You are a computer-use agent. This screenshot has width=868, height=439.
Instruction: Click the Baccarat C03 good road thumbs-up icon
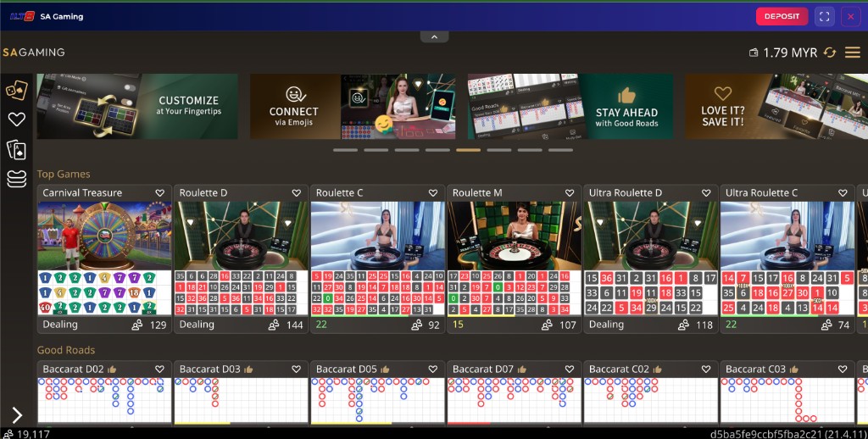tap(794, 369)
